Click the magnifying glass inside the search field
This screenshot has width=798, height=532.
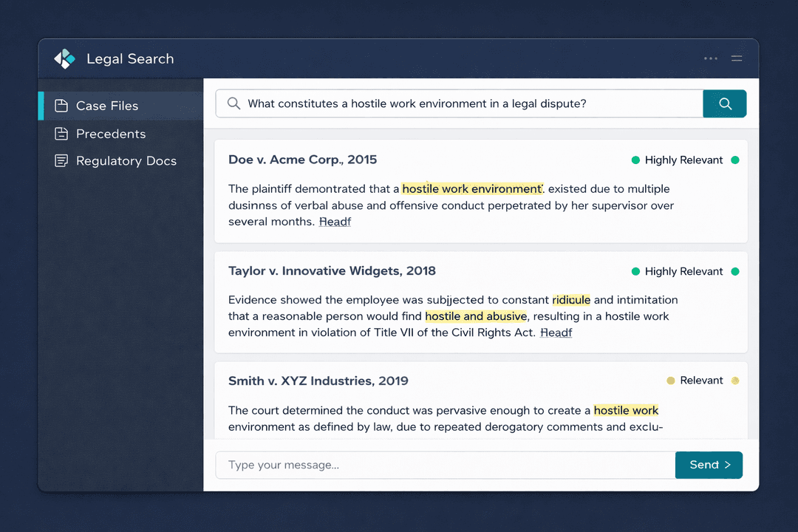tap(233, 103)
